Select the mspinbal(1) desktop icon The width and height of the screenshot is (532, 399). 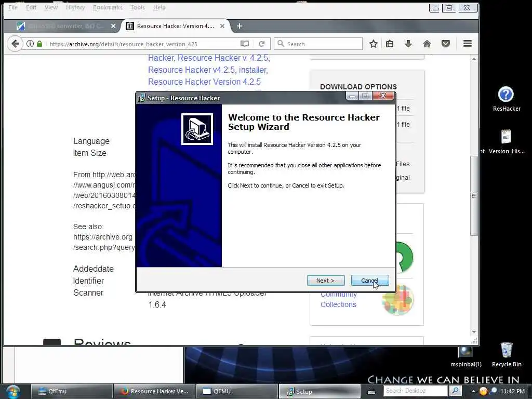466,357
